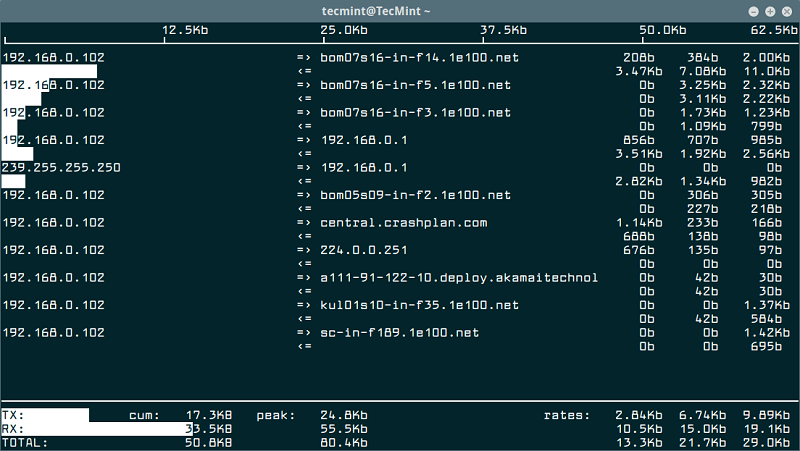This screenshot has height=451, width=800.
Task: Click the 50.0Kb scale marker
Action: point(663,30)
